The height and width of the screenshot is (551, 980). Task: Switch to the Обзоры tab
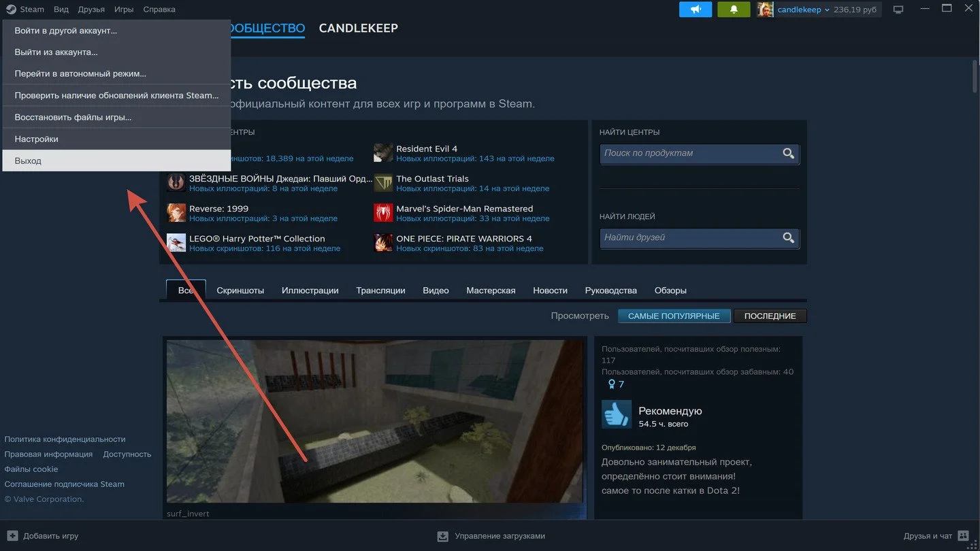(x=670, y=290)
